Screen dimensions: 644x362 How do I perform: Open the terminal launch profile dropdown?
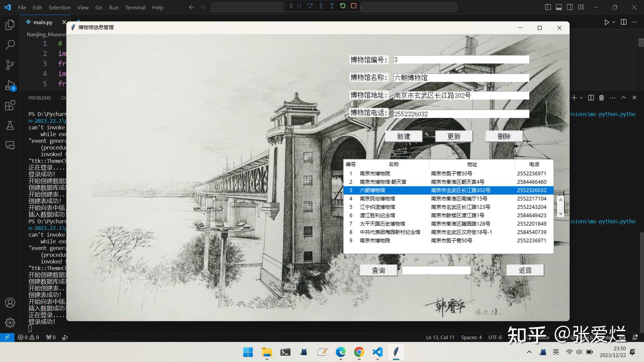[581, 98]
